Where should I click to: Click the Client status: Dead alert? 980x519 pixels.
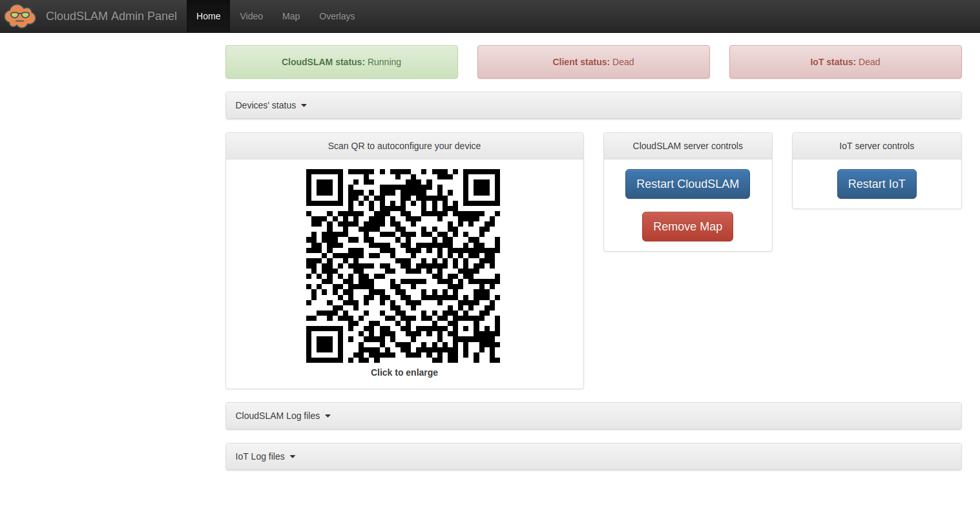pyautogui.click(x=594, y=62)
